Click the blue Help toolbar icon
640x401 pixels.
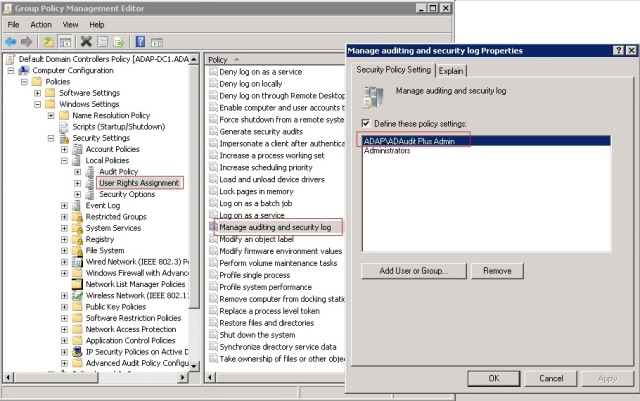140,41
